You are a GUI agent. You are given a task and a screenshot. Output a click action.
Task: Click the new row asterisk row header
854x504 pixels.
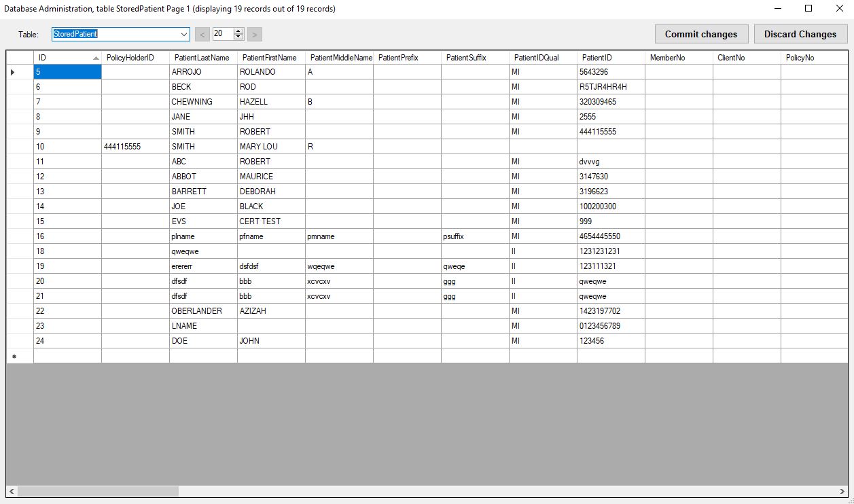click(20, 356)
